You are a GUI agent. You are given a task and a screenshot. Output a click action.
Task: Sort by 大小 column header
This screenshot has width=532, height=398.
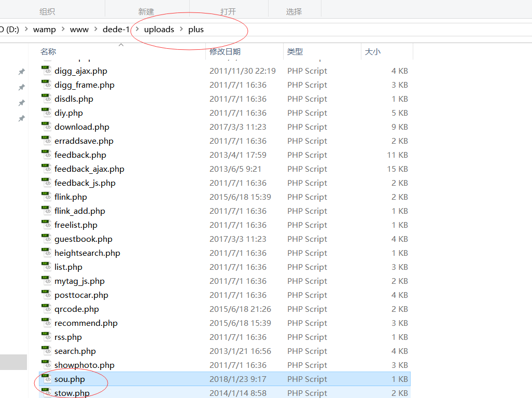click(x=372, y=52)
